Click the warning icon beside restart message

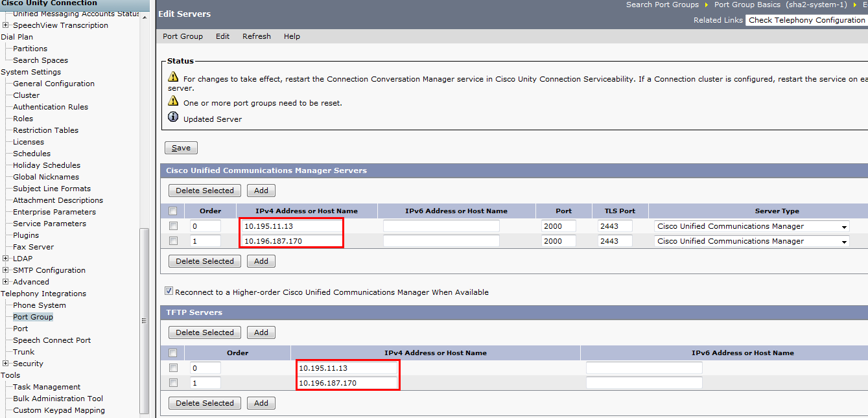tap(173, 77)
